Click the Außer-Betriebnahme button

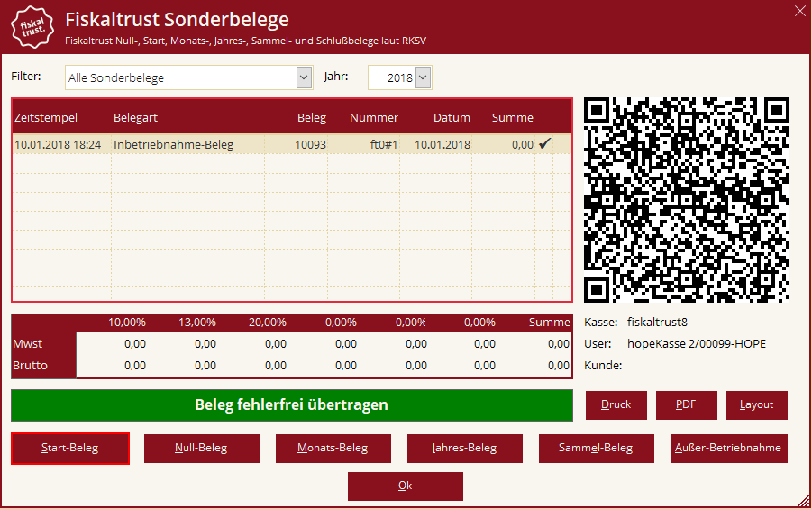(728, 449)
